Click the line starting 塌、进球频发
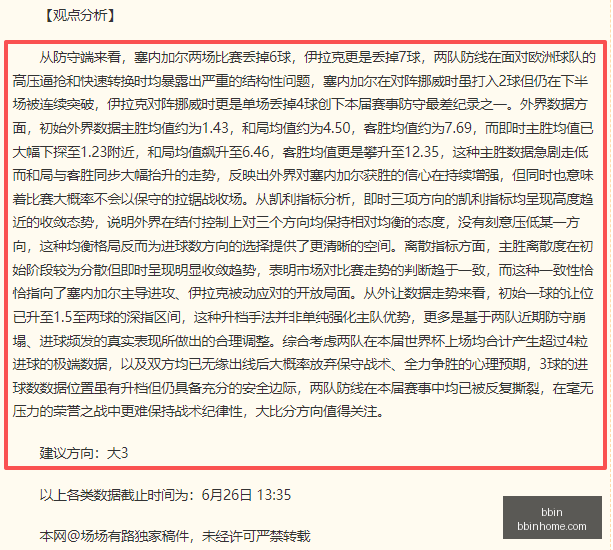 (x=300, y=341)
